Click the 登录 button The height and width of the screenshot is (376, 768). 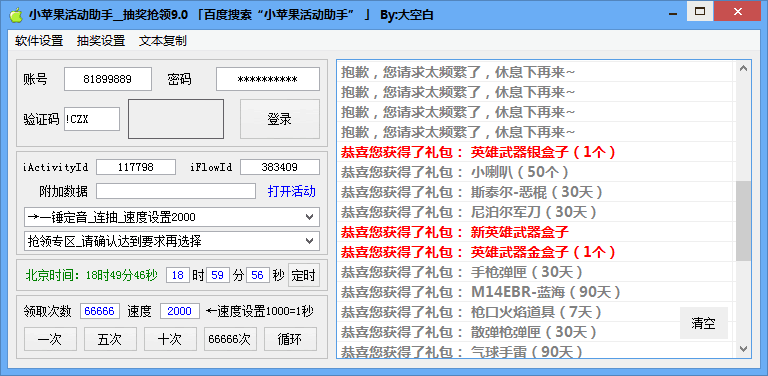pos(280,119)
